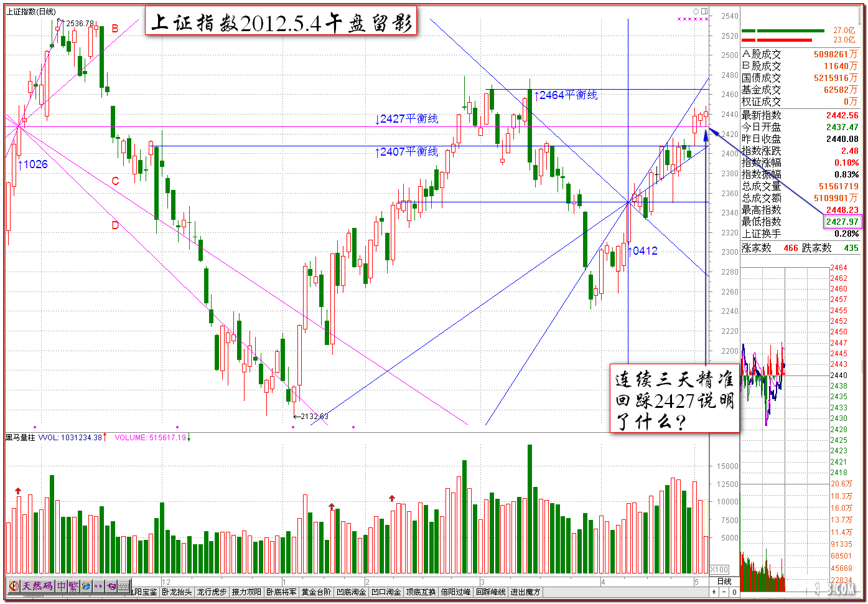Toggle the punctuation dots icon on IME bar

click(98, 586)
